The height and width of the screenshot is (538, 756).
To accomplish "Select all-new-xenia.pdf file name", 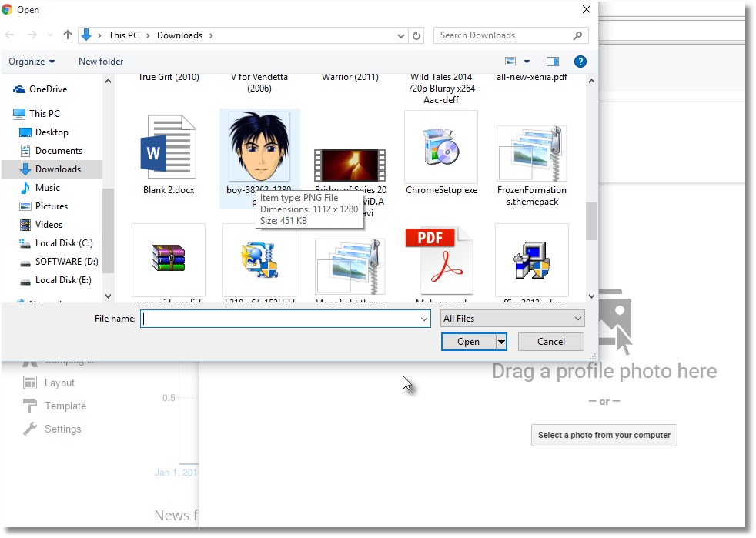I will pos(532,77).
